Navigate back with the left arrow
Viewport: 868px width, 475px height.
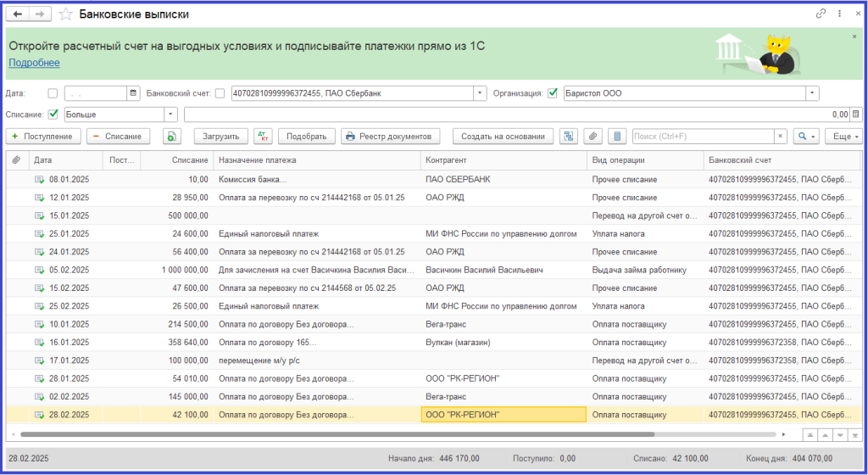tap(18, 14)
